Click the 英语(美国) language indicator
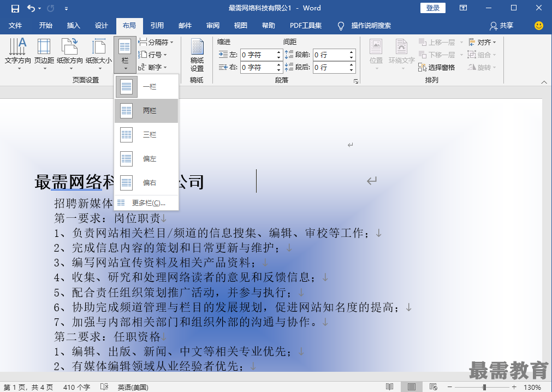The height and width of the screenshot is (392, 552). point(133,387)
